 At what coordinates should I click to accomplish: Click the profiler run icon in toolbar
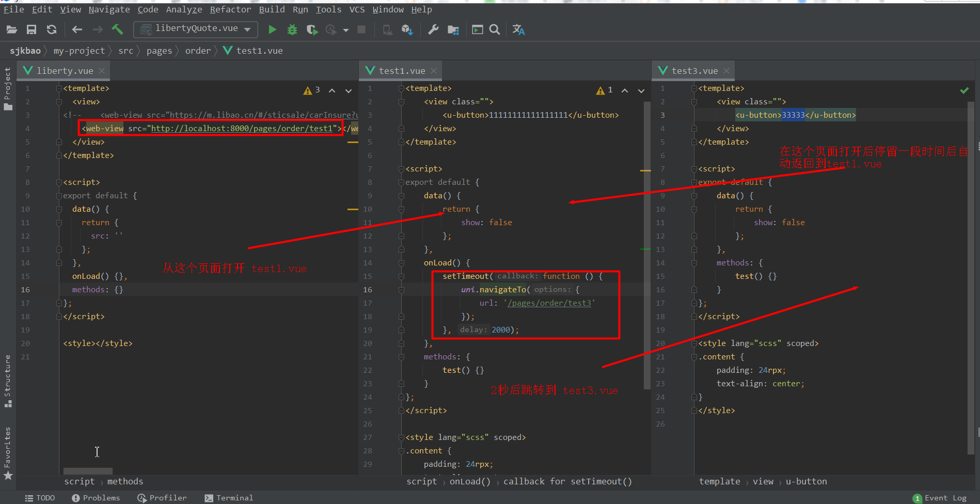(x=331, y=29)
